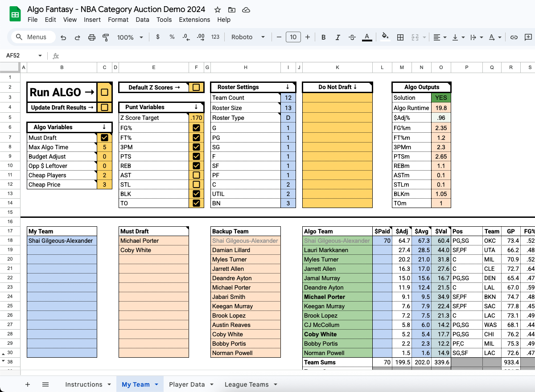Open the Extensions menu

pyautogui.click(x=194, y=20)
